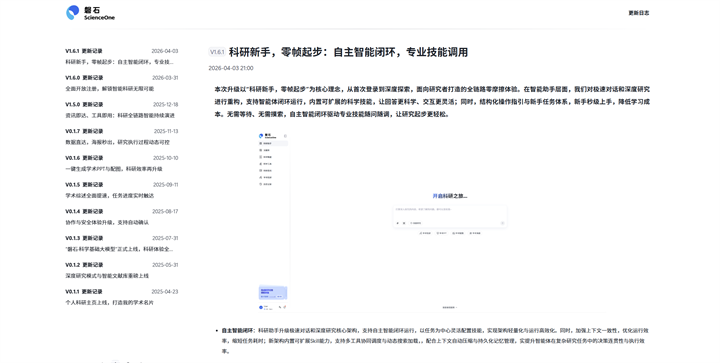Go to the V0.1.6 更新记录 entry

coord(84,158)
